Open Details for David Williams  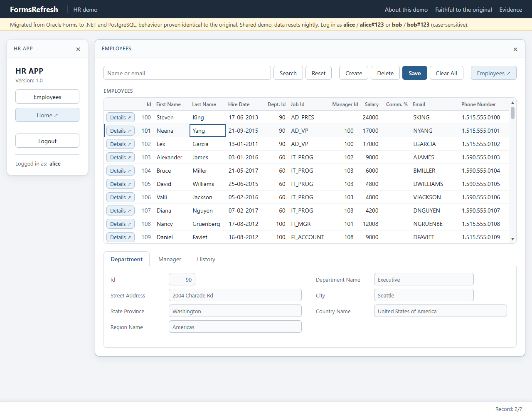[x=121, y=184]
